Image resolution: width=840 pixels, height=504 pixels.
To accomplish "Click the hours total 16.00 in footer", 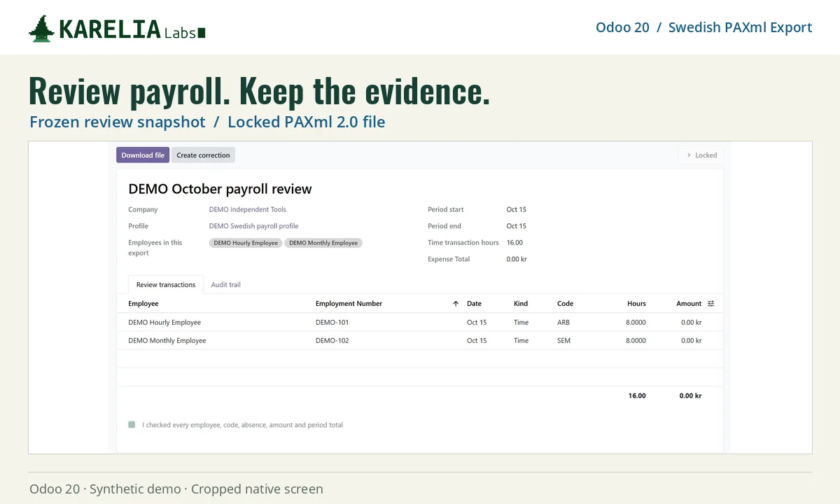I will [637, 395].
